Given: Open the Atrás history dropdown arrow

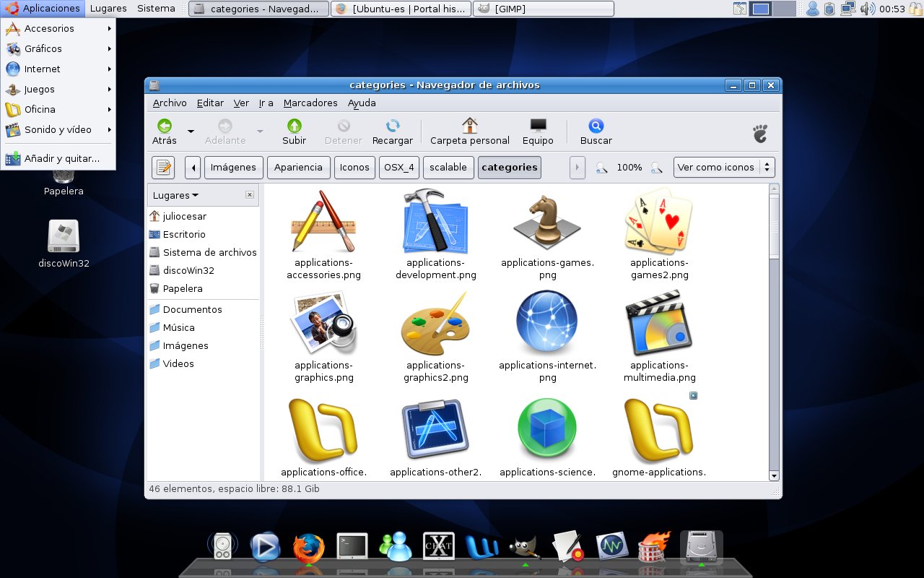Looking at the screenshot, I should tap(191, 131).
